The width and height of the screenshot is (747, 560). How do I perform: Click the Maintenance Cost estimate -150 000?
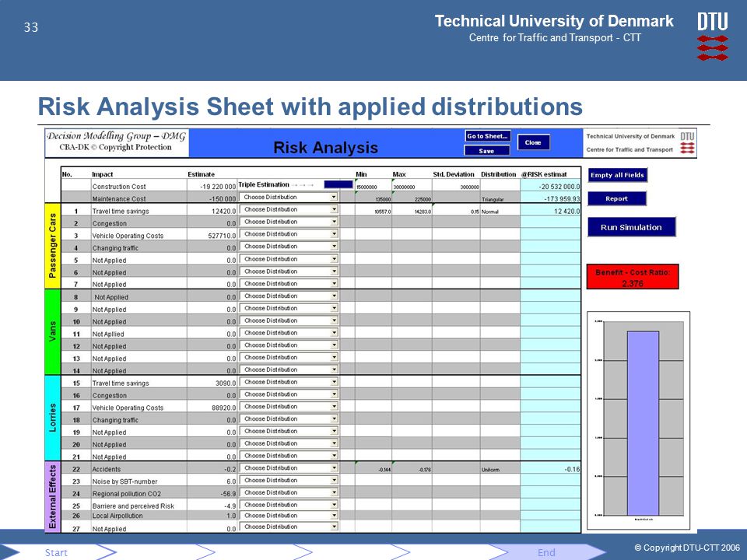[x=223, y=199]
